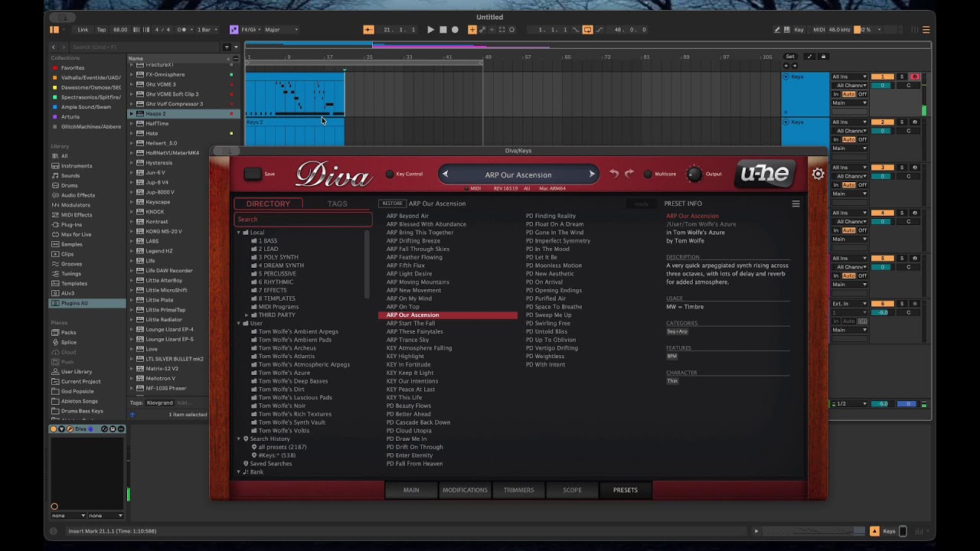Viewport: 980px width, 551px height.
Task: Start playback with the Play button
Action: point(430,30)
